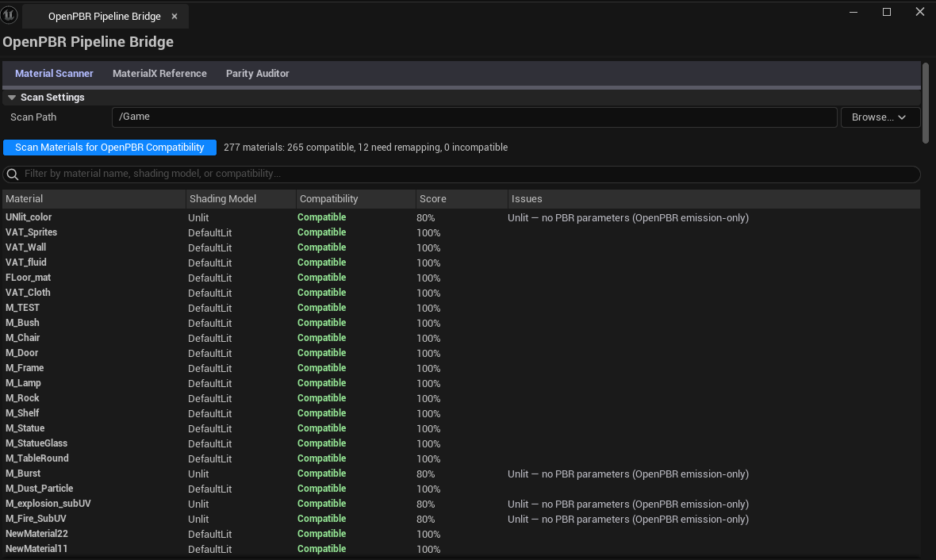
Task: Select the M_StatueGlass material row
Action: coord(462,443)
